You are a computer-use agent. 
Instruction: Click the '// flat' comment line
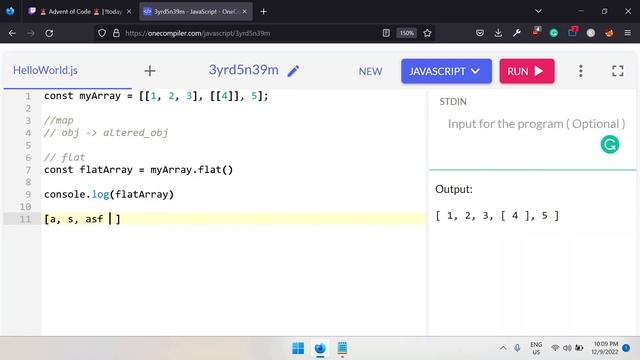(x=64, y=158)
